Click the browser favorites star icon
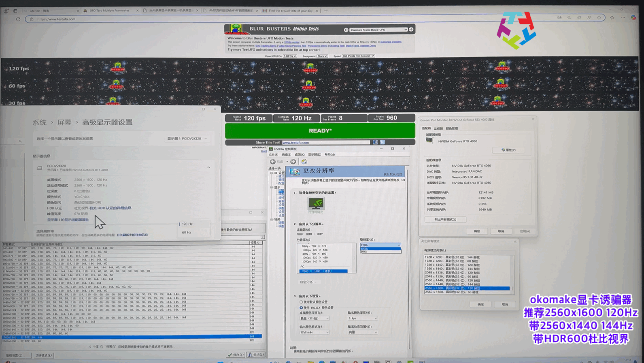 [599, 18]
